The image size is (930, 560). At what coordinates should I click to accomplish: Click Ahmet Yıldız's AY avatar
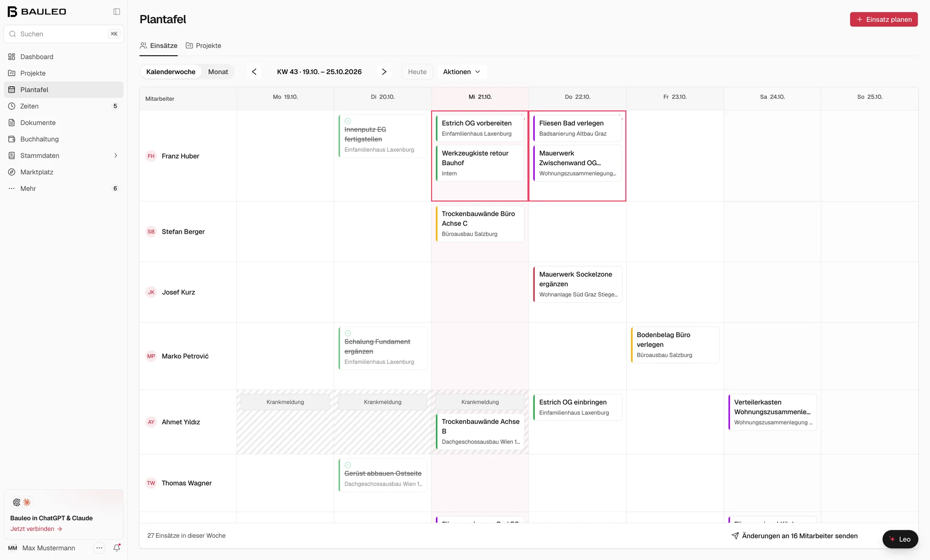[x=151, y=422]
